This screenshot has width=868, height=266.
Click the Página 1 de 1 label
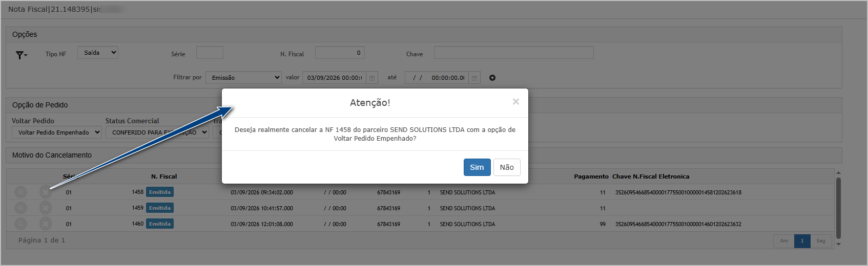point(42,240)
